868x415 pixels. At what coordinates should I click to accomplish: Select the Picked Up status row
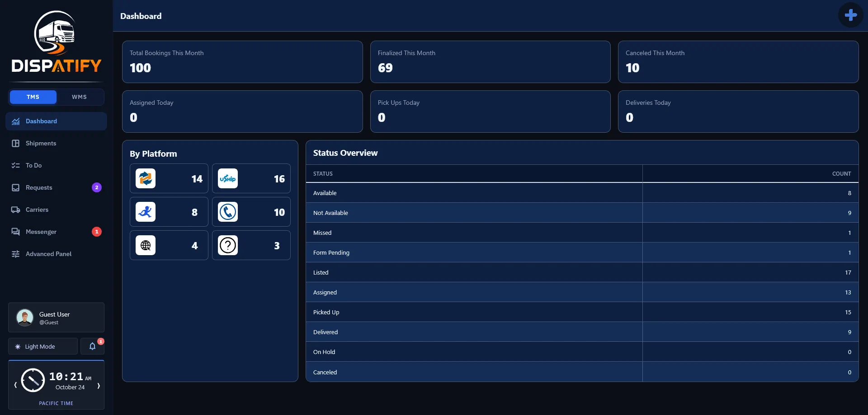click(x=582, y=312)
